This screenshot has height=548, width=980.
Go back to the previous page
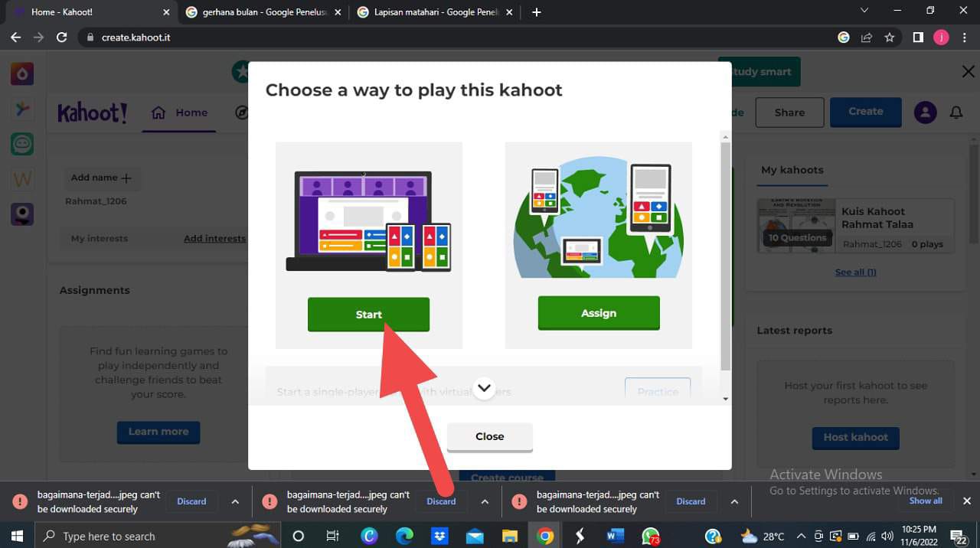coord(16,37)
